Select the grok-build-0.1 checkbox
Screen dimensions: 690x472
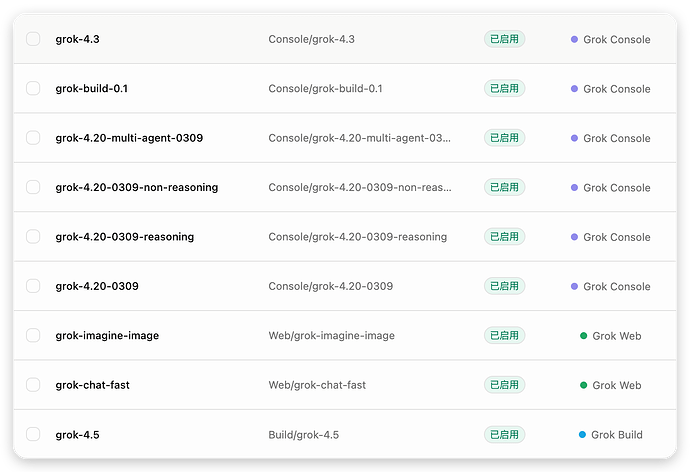tap(33, 88)
